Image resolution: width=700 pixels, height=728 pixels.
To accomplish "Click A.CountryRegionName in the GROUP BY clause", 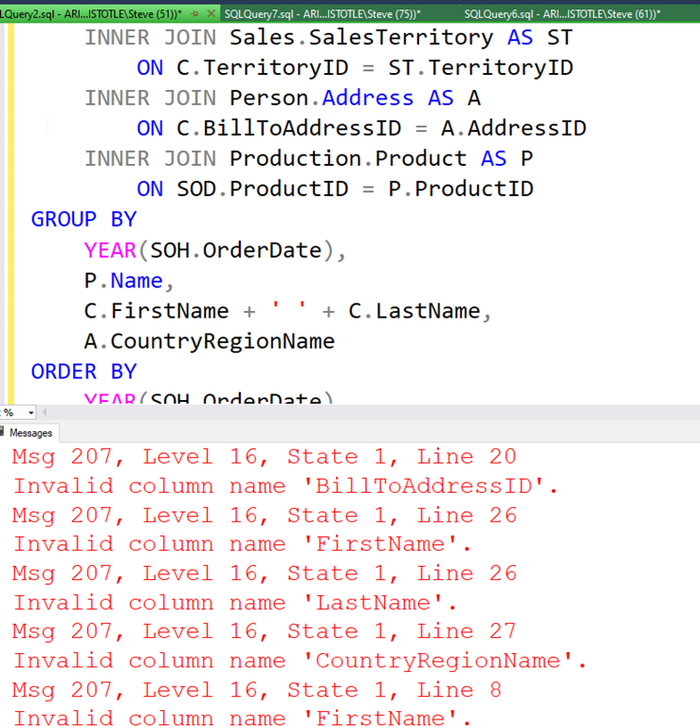I will 209,340.
